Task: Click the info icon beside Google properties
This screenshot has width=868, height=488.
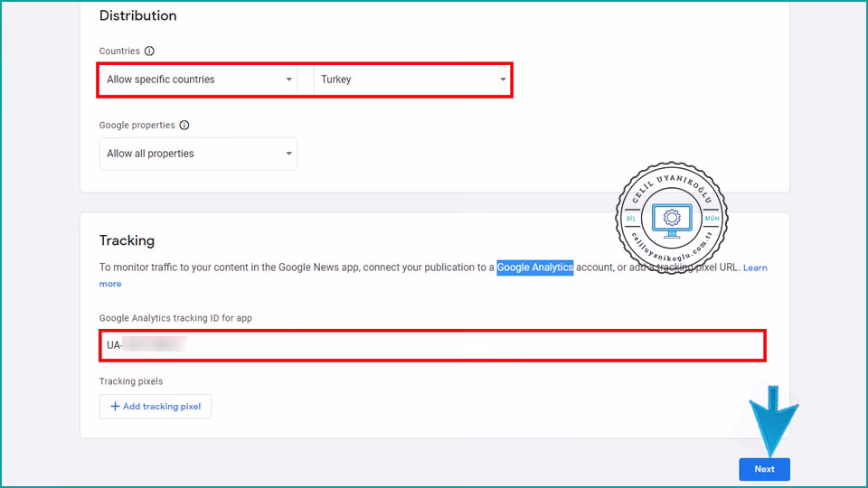Action: coord(184,126)
